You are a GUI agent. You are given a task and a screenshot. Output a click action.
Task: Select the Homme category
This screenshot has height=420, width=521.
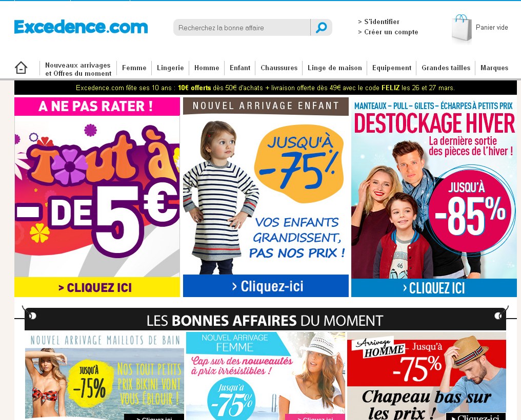[207, 68]
